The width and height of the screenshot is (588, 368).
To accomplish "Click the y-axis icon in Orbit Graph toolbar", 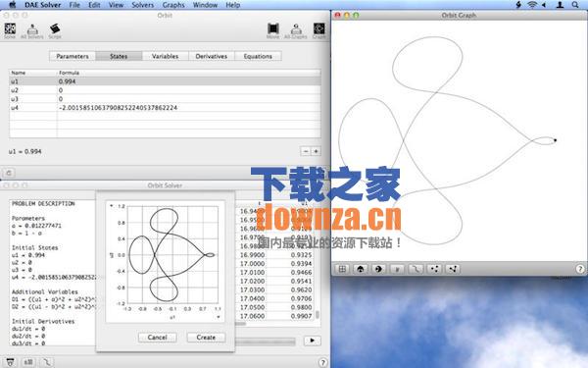I will click(397, 269).
